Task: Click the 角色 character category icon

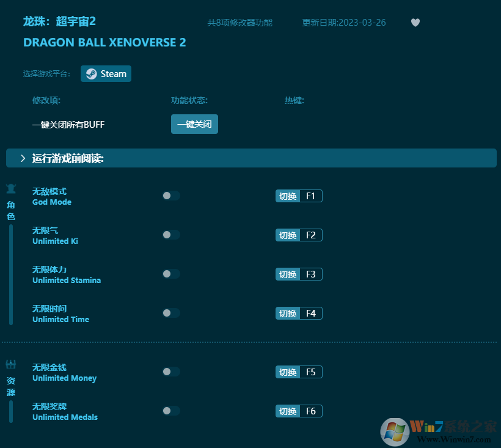Action: (x=10, y=189)
